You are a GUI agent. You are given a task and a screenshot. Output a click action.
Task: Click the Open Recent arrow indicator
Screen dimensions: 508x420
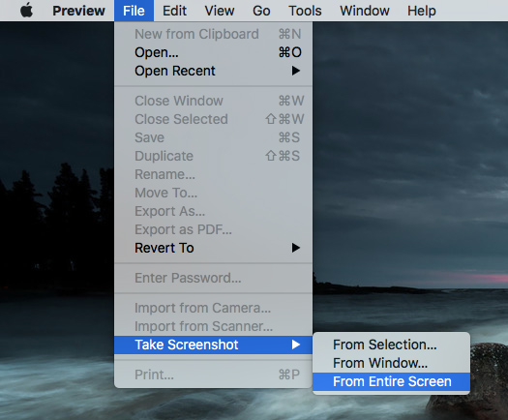(295, 71)
